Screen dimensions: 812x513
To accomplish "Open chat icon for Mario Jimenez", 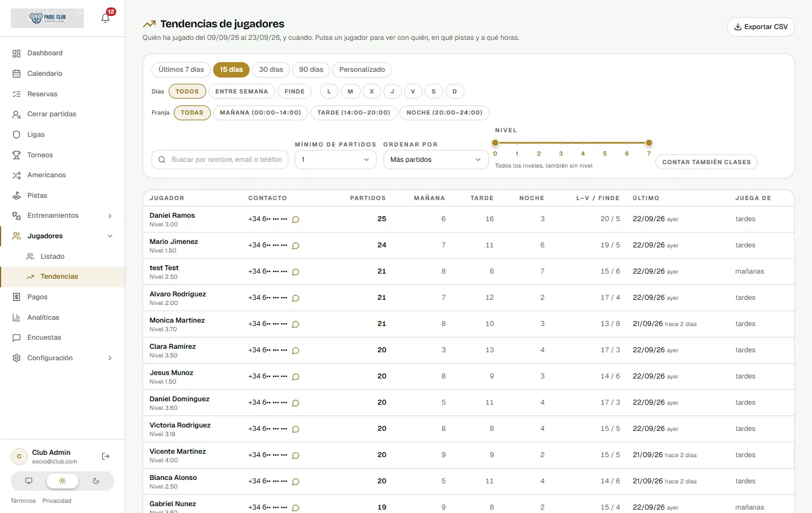I will (x=296, y=246).
